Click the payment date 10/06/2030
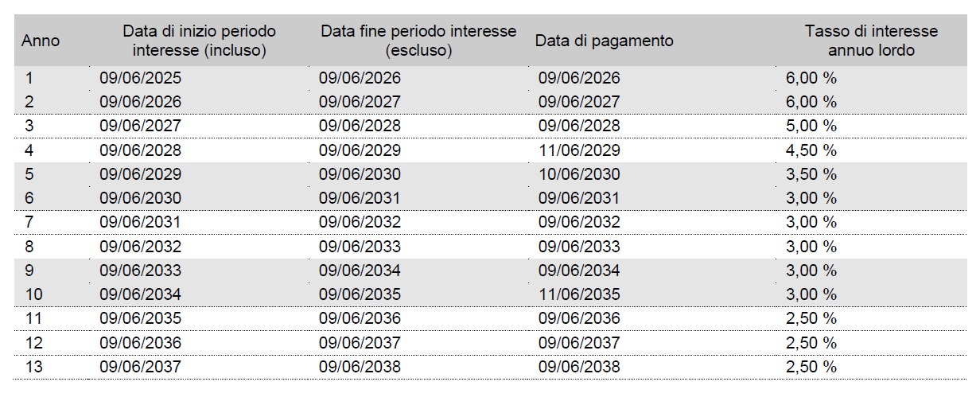 pyautogui.click(x=579, y=174)
